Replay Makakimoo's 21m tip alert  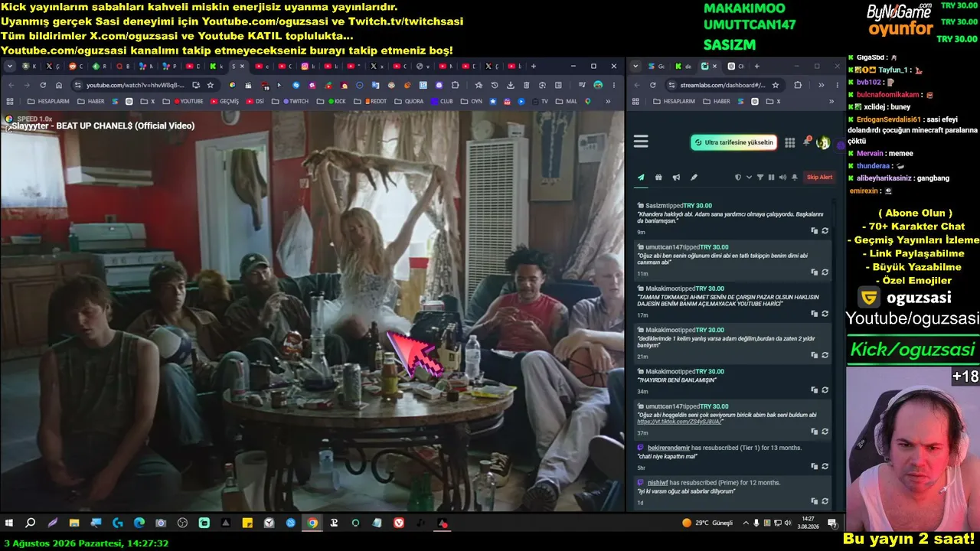825,355
